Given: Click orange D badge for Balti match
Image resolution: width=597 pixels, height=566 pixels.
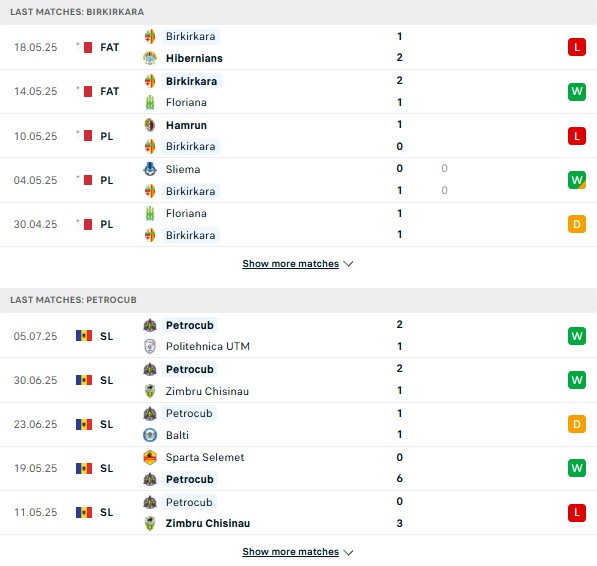Looking at the screenshot, I should pos(576,424).
